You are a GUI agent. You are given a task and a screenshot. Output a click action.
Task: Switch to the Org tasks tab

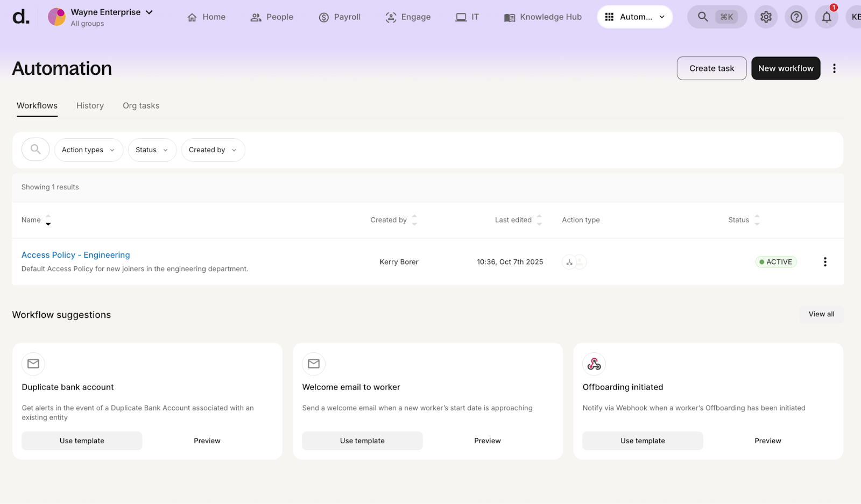click(141, 106)
